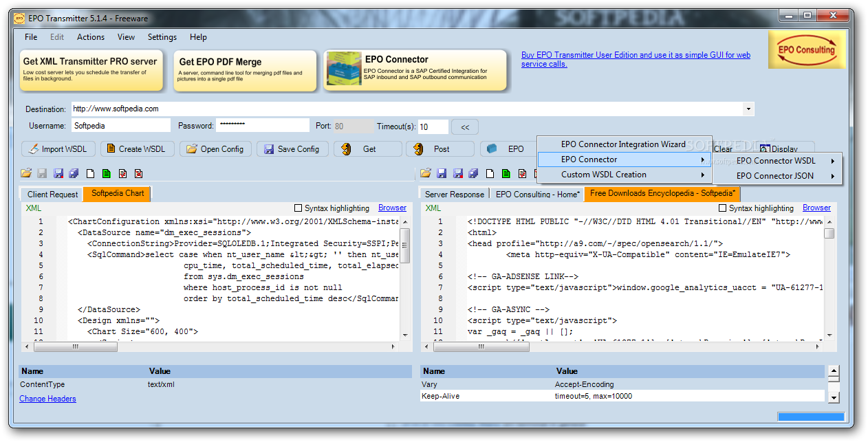Viewport: 868px width, 442px height.
Task: Open Config folder button
Action: point(216,148)
